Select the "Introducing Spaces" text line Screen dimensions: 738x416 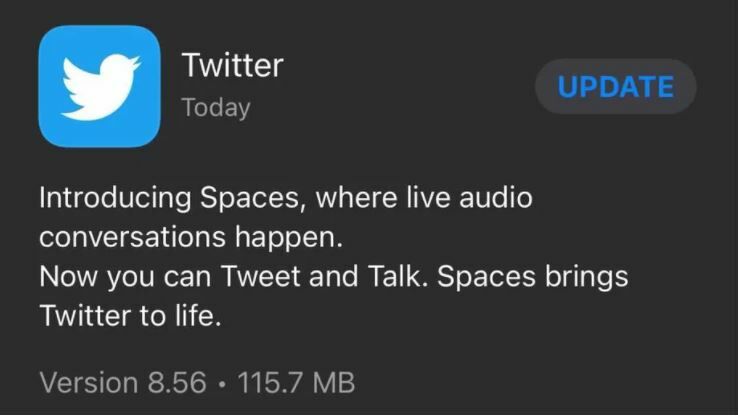tap(285, 197)
